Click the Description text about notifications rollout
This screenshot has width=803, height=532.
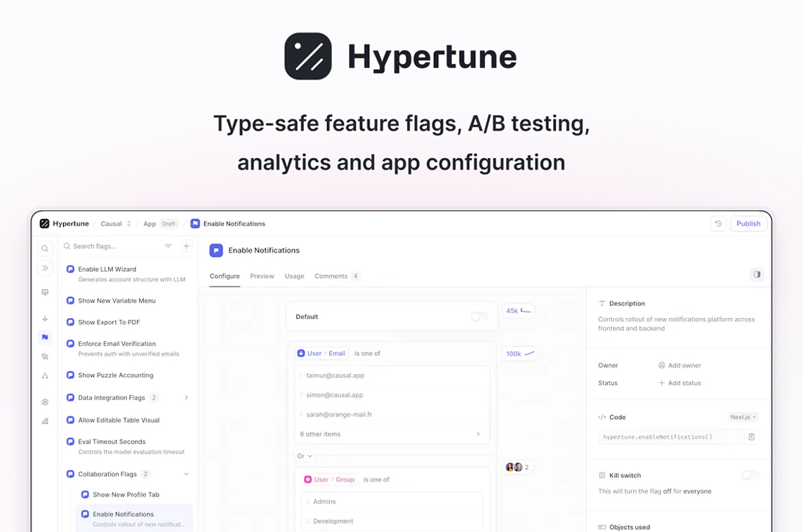(x=676, y=324)
